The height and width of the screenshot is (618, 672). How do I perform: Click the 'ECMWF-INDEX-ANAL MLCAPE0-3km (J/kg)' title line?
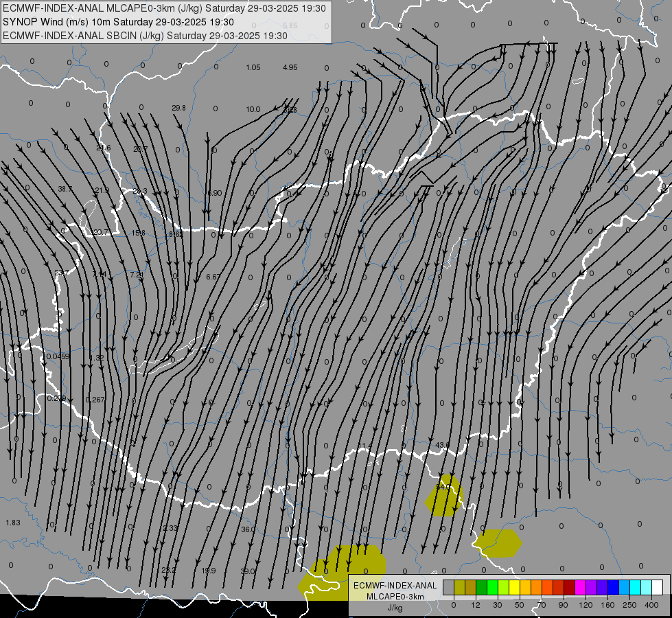tap(164, 8)
